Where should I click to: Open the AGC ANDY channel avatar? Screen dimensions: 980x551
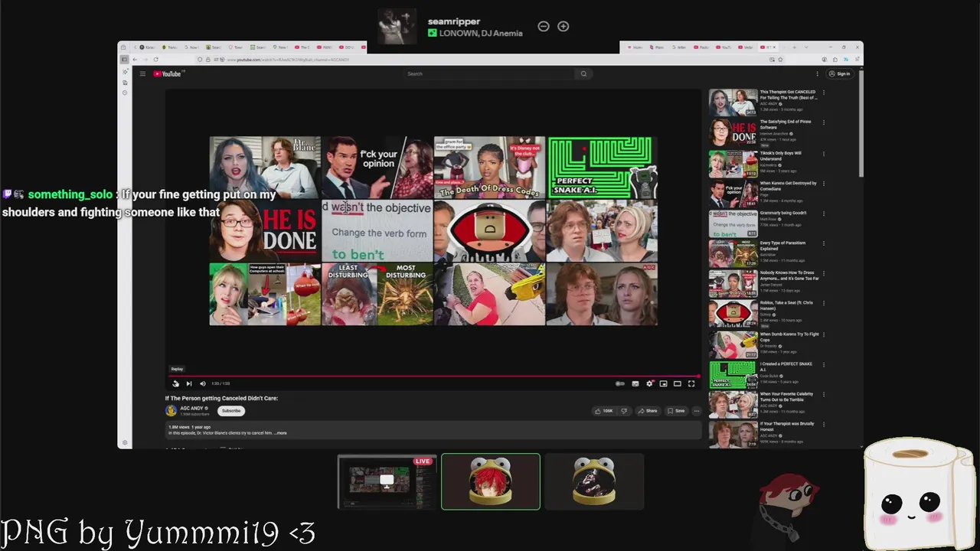(x=171, y=411)
